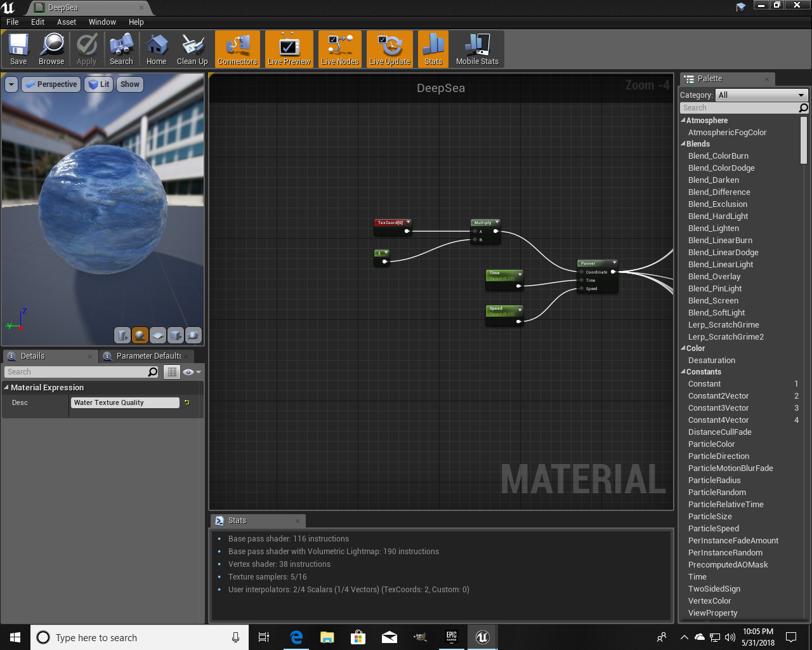Switch to the Details tab
Image resolution: width=812 pixels, height=650 pixels.
click(x=49, y=356)
